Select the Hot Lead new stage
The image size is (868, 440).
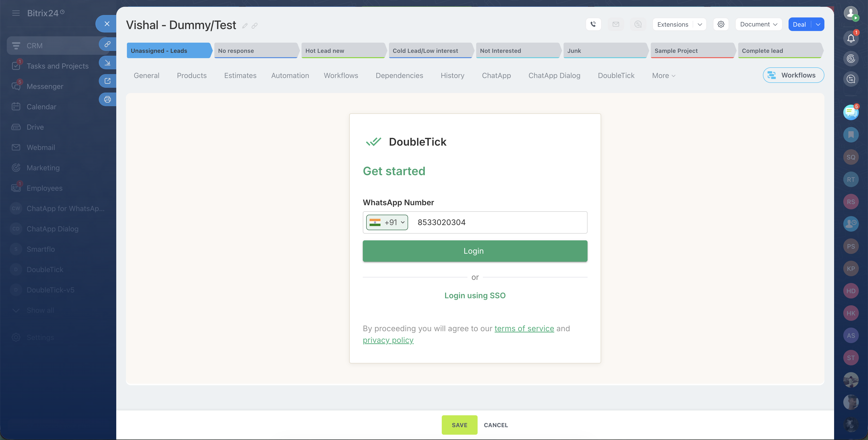[x=343, y=51]
